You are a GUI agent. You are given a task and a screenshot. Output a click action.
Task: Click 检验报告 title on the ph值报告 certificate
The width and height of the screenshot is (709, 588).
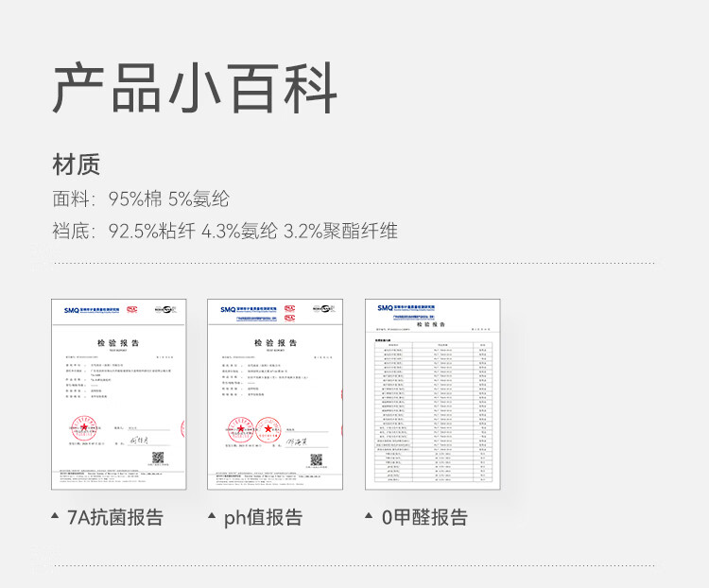(275, 343)
